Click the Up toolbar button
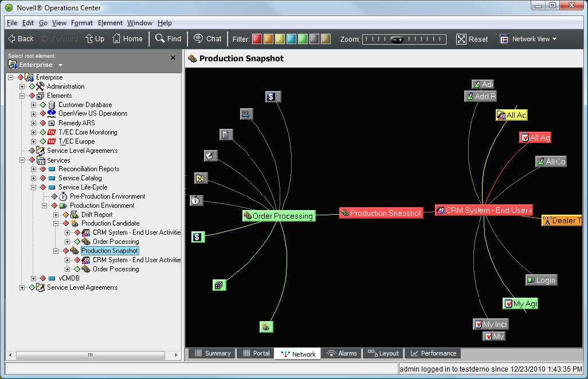The image size is (588, 379). pos(95,38)
